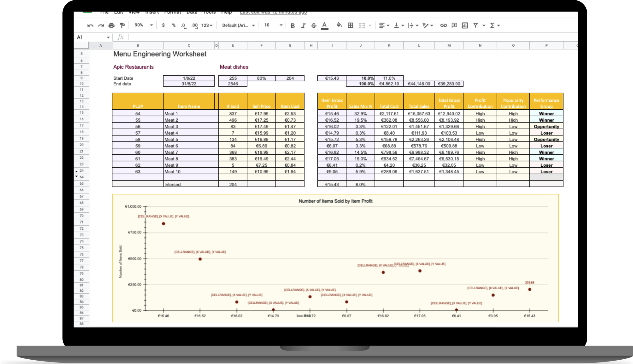Click the Redo arrow icon
Screen dimensions: 633x364
tap(101, 25)
